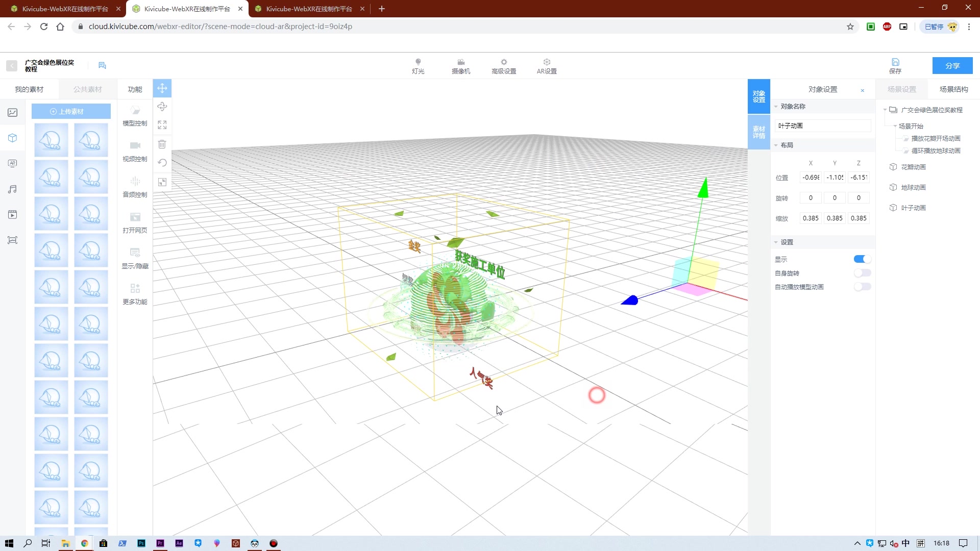The height and width of the screenshot is (551, 980).
Task: Click the 保存 save icon
Action: click(x=895, y=65)
